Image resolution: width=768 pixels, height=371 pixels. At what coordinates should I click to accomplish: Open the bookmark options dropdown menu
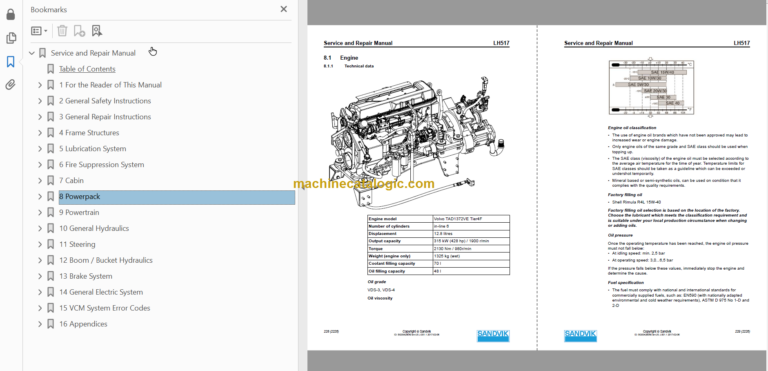tap(39, 31)
